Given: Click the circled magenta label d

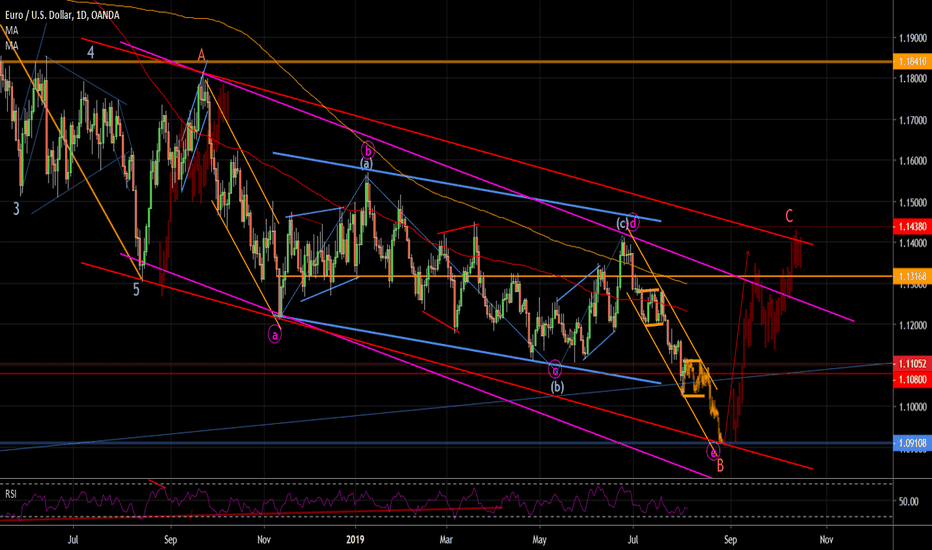Looking at the screenshot, I should tap(633, 223).
